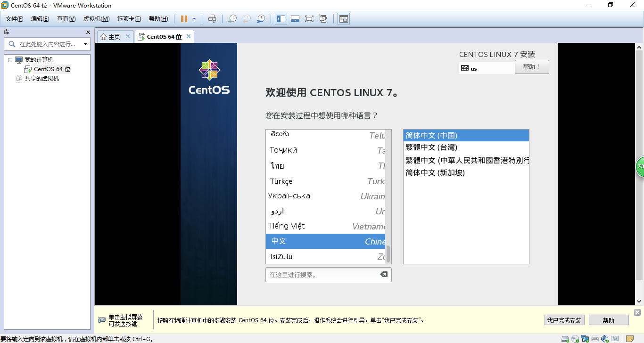Open the power options dropdown arrow beside pause
This screenshot has width=644, height=343.
click(x=194, y=19)
